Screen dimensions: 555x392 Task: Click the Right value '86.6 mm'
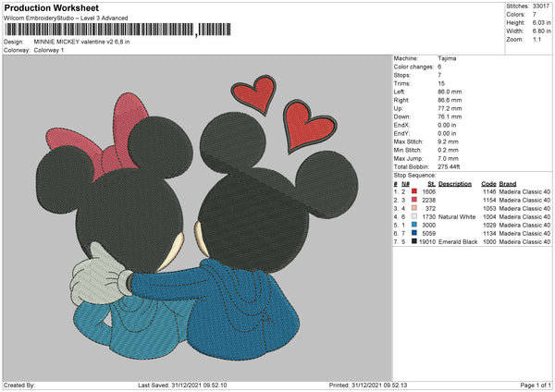(450, 100)
